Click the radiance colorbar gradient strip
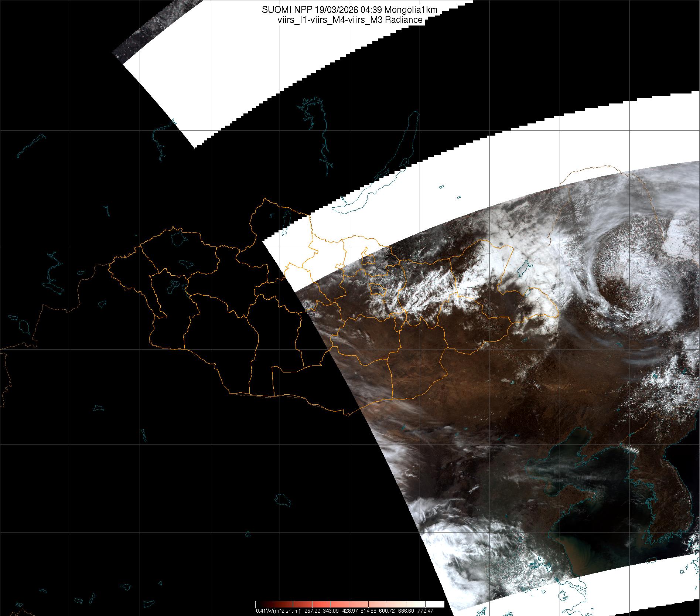This screenshot has width=700, height=616. tap(349, 605)
